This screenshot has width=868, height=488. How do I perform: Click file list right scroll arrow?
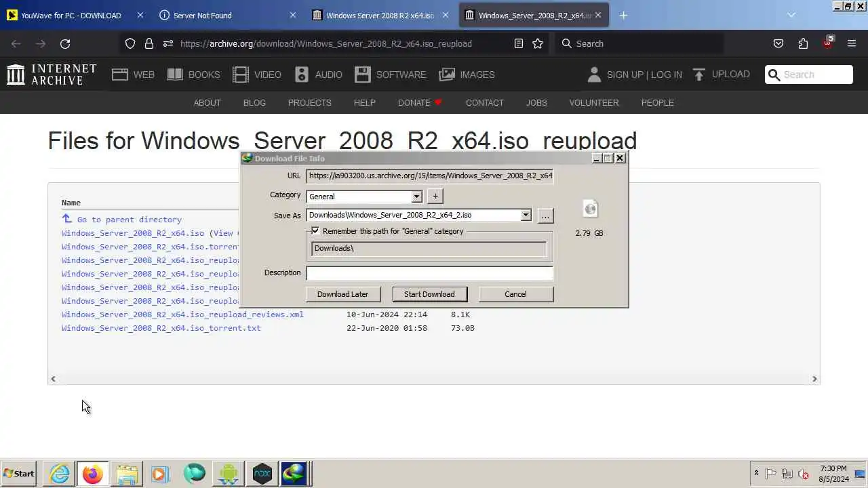[814, 379]
